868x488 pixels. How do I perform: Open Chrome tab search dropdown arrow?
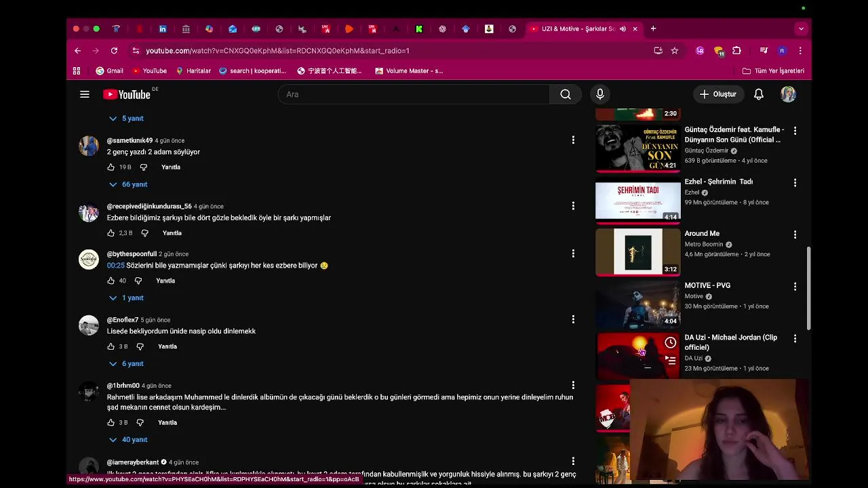(801, 28)
